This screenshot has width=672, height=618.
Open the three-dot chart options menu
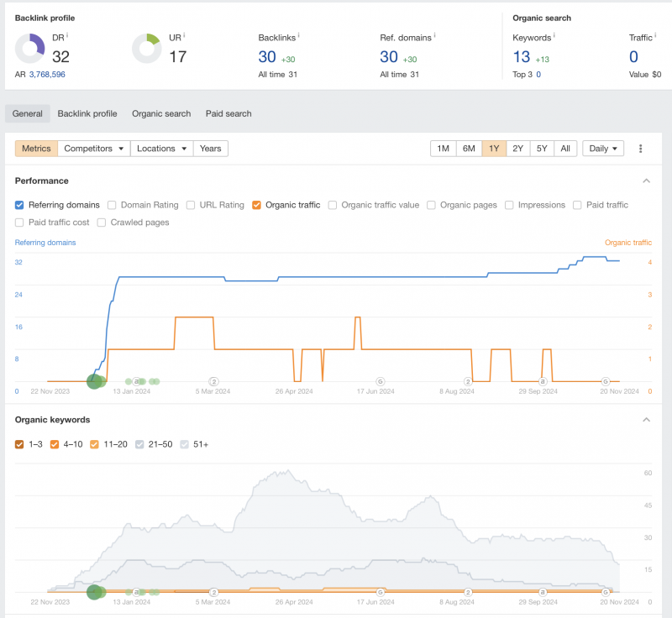pos(640,149)
